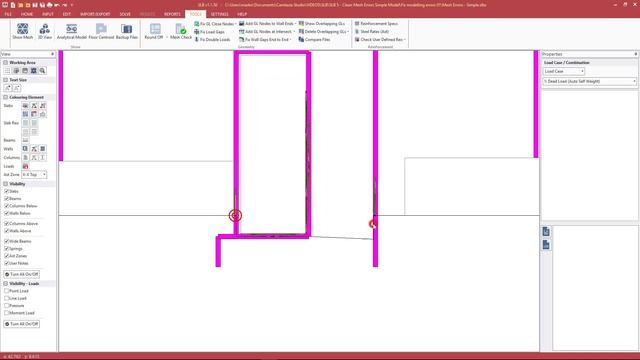The image size is (640, 360).
Task: Collapse the Working Area section
Action: point(6,63)
